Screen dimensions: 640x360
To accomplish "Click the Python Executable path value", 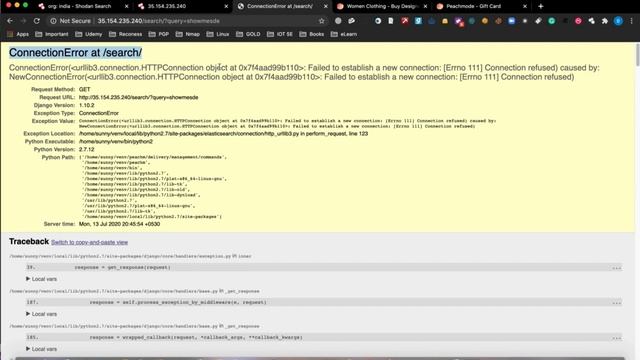I will coord(116,142).
